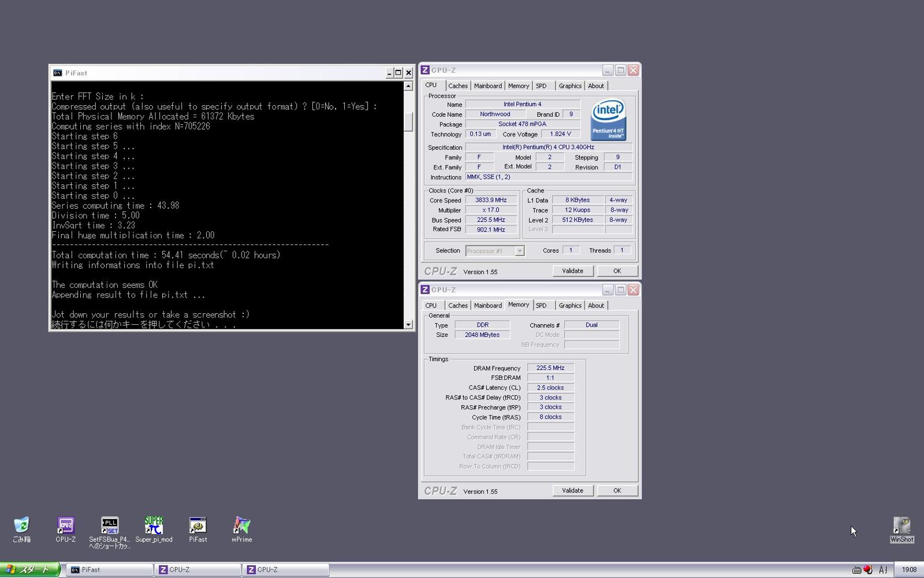
Task: Click the upper CPU-Z window title icon
Action: [x=425, y=70]
